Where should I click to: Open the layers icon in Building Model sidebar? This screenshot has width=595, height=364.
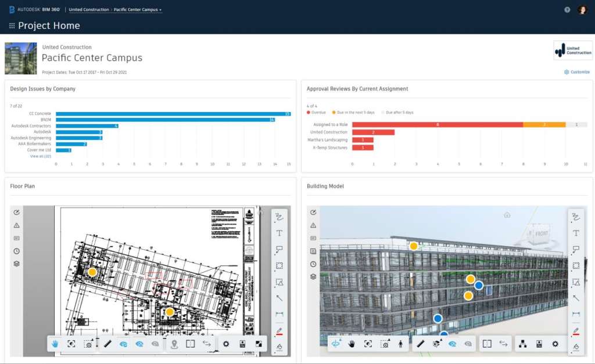(313, 277)
